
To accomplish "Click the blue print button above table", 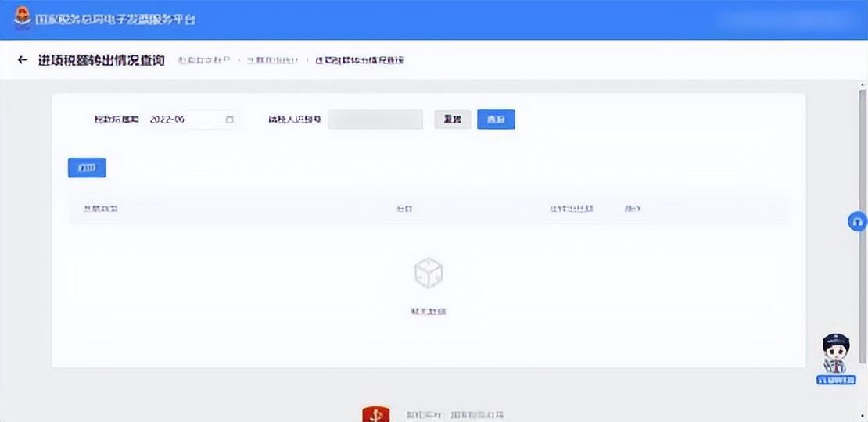I will (87, 167).
